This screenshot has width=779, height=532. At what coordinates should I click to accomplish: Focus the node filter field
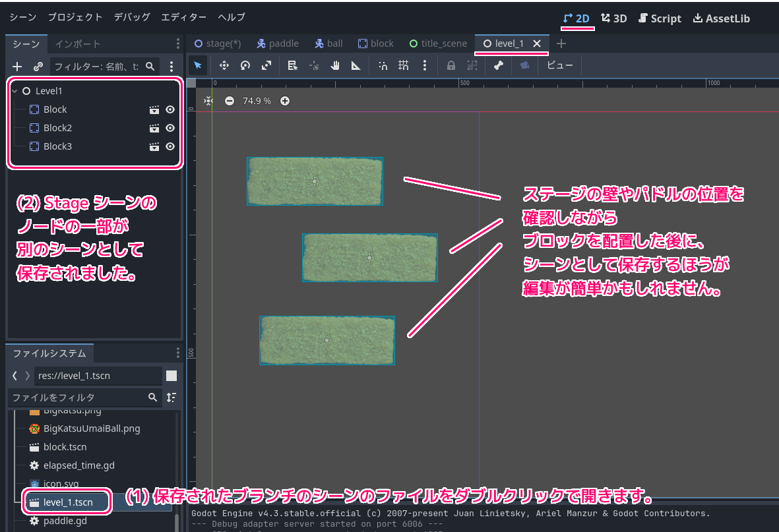click(104, 67)
